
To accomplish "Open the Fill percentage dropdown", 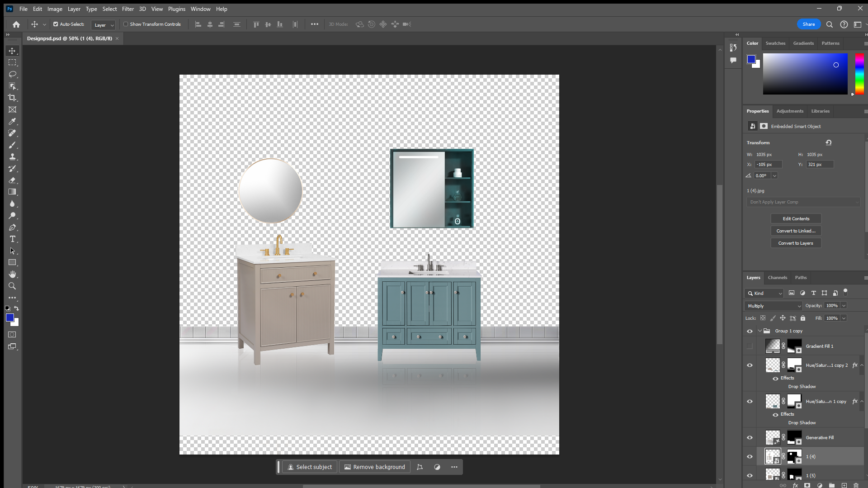I will 844,318.
